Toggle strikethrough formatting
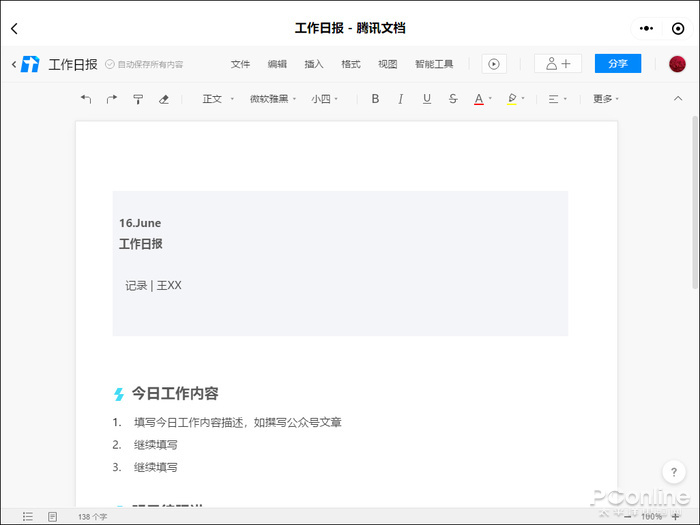 click(x=453, y=99)
